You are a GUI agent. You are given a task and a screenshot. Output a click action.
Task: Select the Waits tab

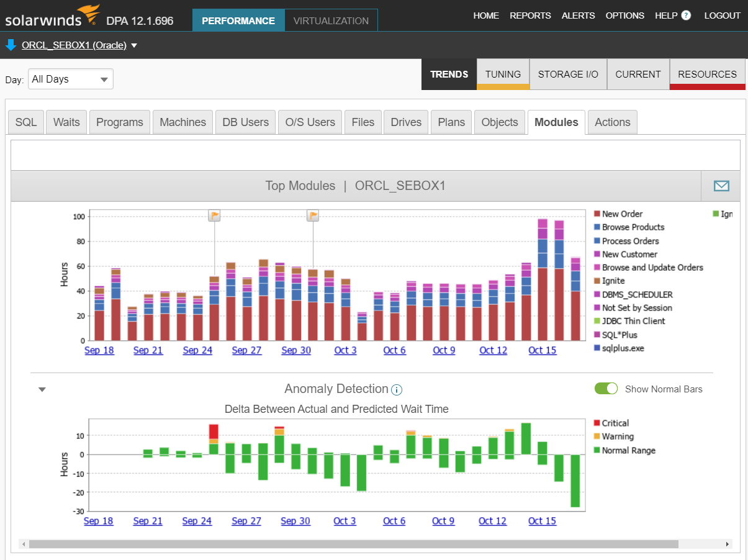click(x=66, y=122)
